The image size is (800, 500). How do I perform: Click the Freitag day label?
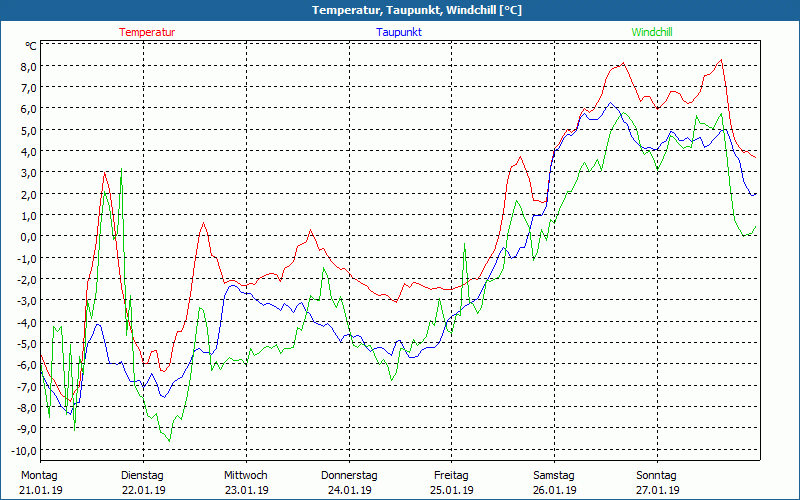(451, 476)
